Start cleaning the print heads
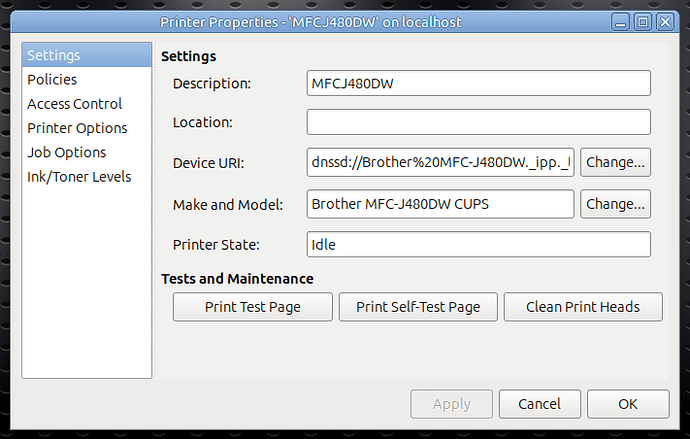690x439 pixels. [x=583, y=307]
